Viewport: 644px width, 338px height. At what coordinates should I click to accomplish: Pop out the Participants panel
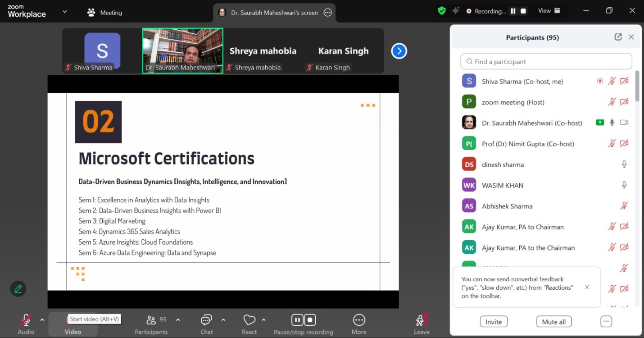tap(618, 37)
